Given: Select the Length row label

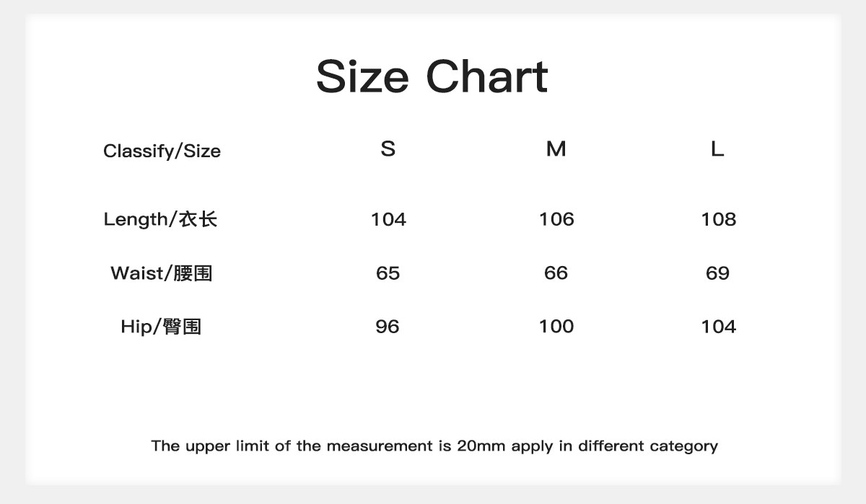Looking at the screenshot, I should [160, 219].
